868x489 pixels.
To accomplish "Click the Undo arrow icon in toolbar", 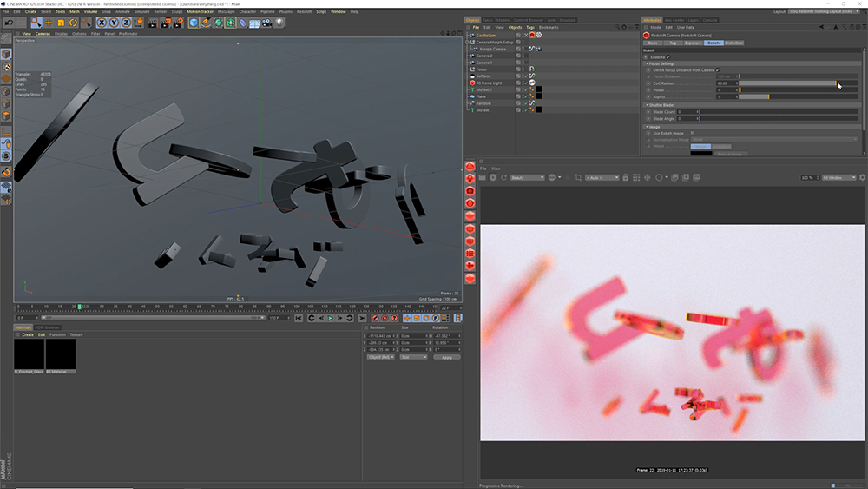I will coord(9,23).
